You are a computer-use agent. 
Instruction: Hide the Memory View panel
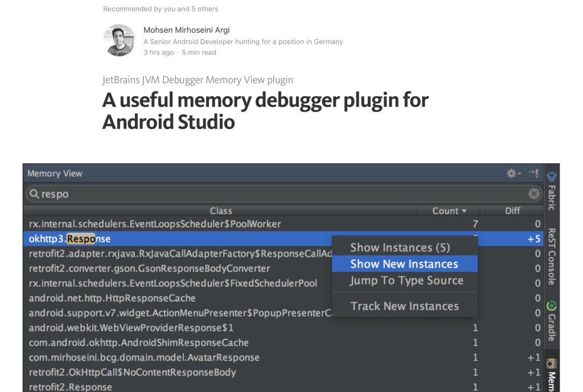click(x=533, y=173)
